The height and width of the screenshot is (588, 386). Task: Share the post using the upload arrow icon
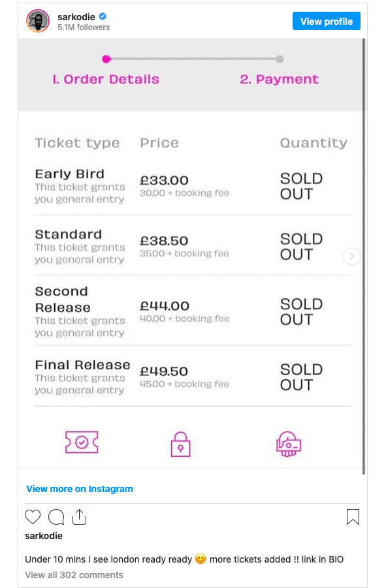tap(79, 516)
